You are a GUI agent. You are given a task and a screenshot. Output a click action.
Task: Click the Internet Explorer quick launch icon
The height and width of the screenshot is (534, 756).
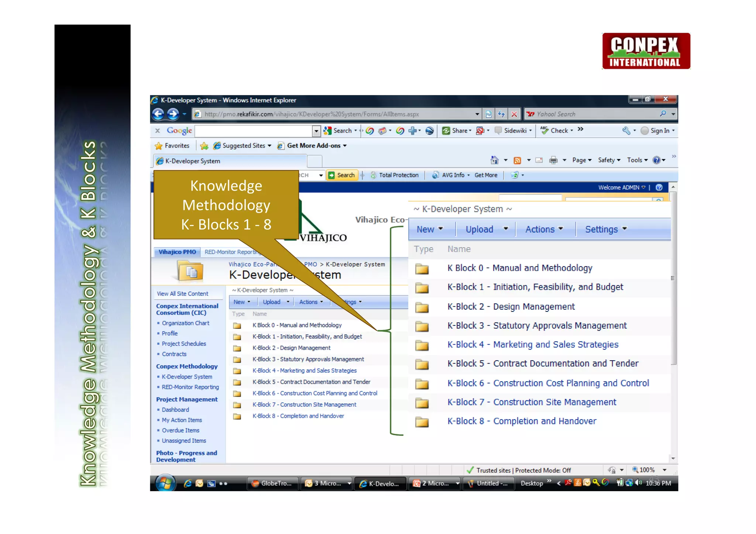point(188,483)
